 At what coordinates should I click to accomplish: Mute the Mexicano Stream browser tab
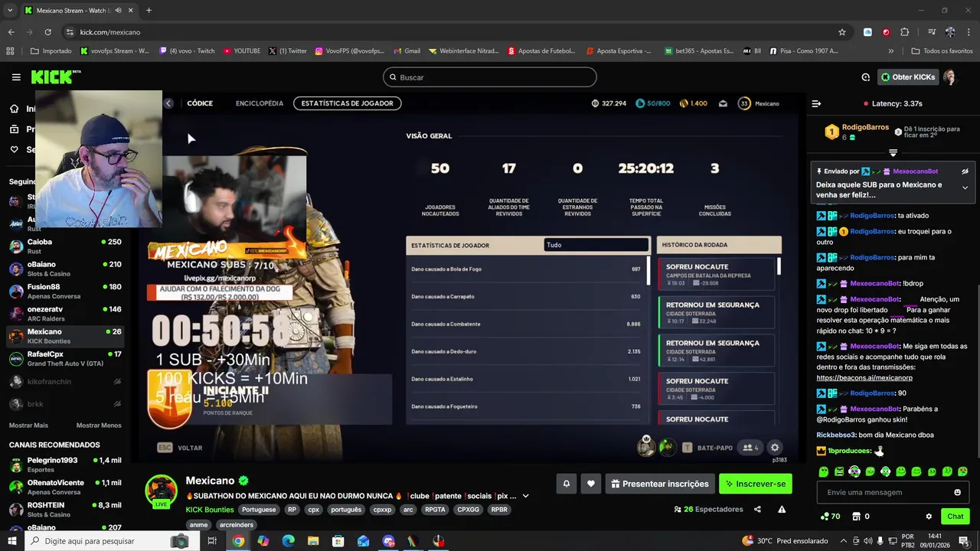tap(118, 11)
